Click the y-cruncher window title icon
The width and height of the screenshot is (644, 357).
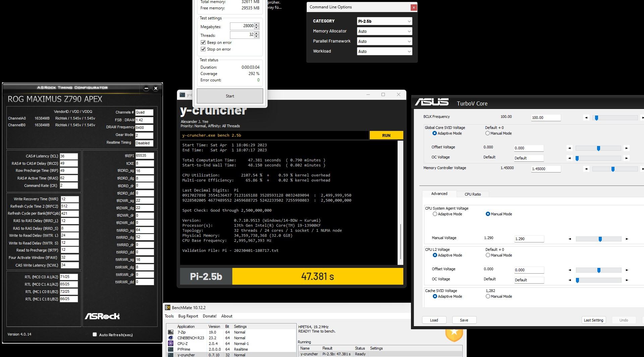[182, 95]
